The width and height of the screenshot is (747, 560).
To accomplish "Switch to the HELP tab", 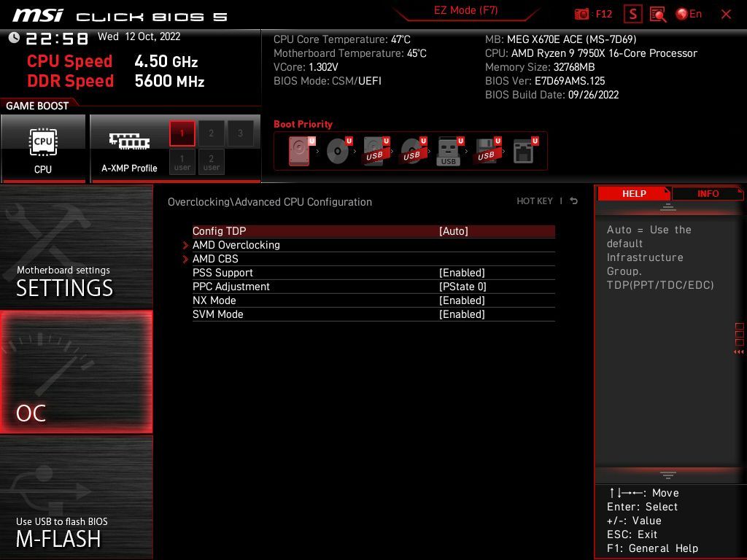I will pos(634,193).
